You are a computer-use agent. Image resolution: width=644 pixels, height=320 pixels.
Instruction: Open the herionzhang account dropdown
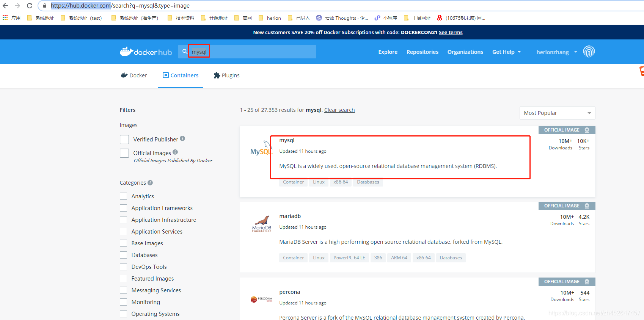point(557,52)
